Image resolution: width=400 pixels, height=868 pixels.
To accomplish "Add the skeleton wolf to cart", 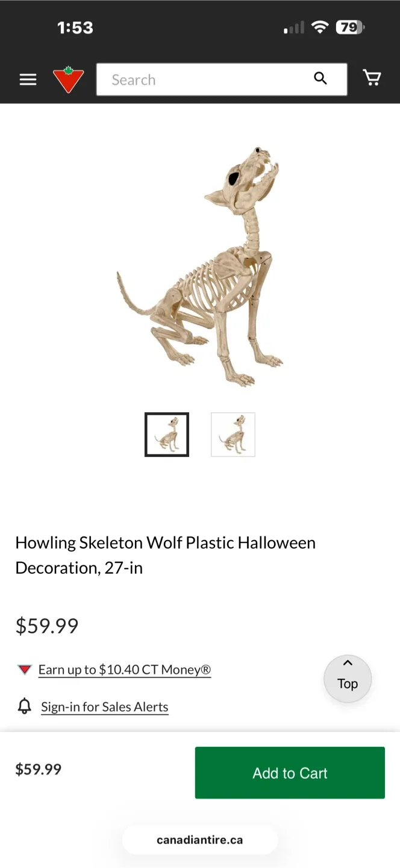I will coord(290,773).
